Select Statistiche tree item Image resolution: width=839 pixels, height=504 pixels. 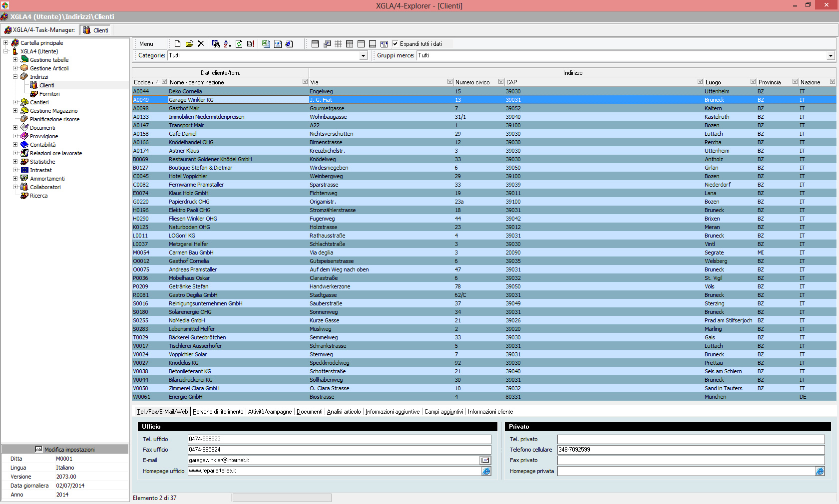[42, 162]
